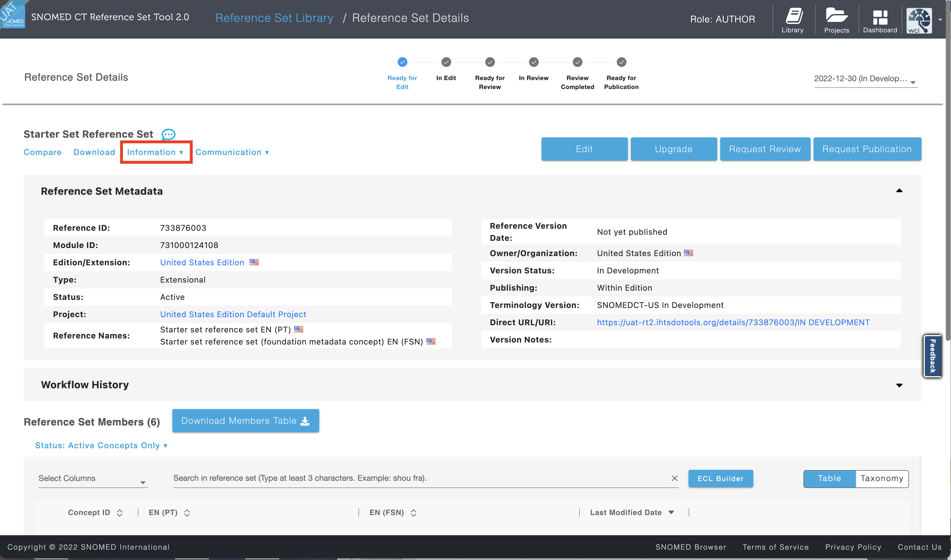The height and width of the screenshot is (560, 951).
Task: Collapse the Reference Set Metadata section
Action: click(x=899, y=191)
